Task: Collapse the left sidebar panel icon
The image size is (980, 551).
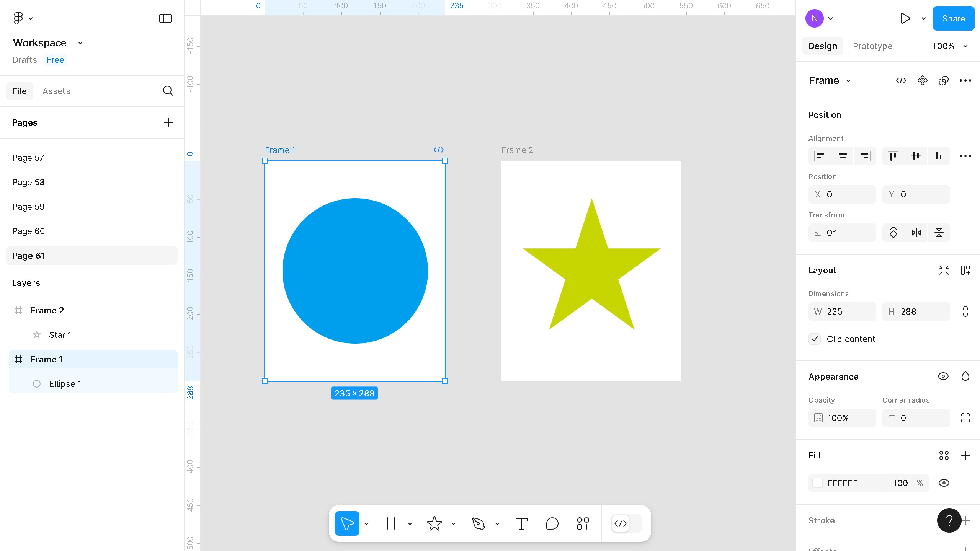Action: point(165,18)
